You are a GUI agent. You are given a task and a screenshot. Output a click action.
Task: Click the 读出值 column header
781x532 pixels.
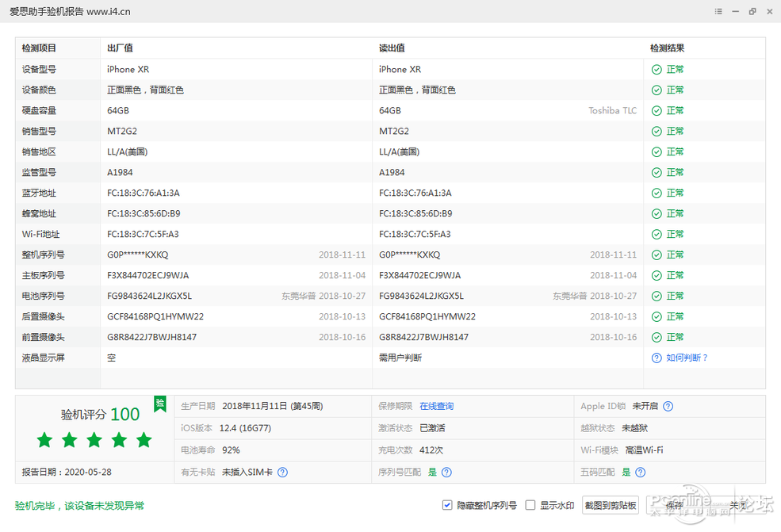392,48
